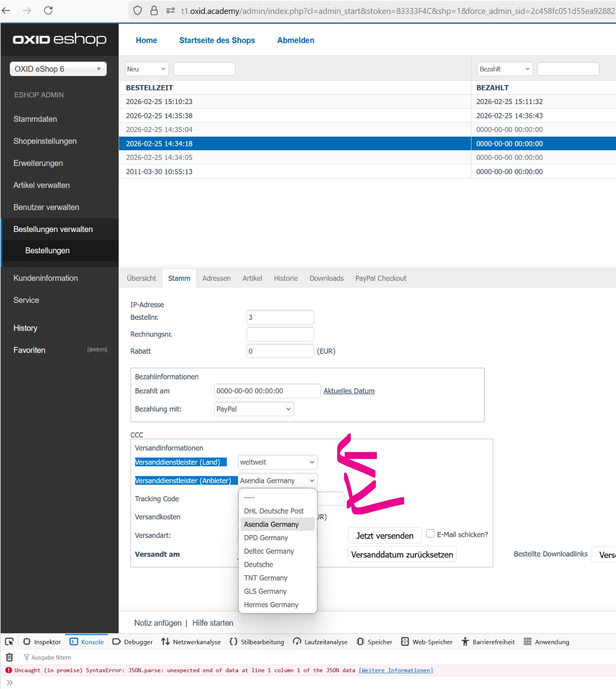Open the Bezahlung mit PayPal dropdown
This screenshot has width=616, height=689.
click(254, 409)
